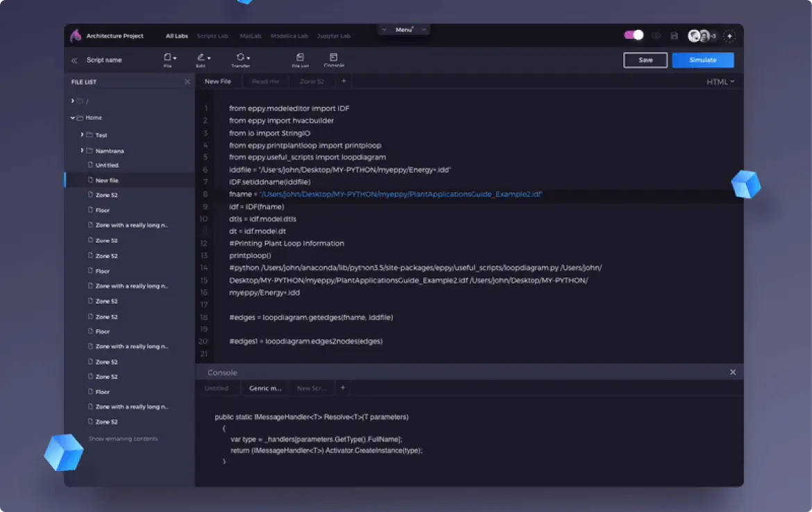Click the Show remaining contents link
812x512 pixels.
(x=124, y=438)
